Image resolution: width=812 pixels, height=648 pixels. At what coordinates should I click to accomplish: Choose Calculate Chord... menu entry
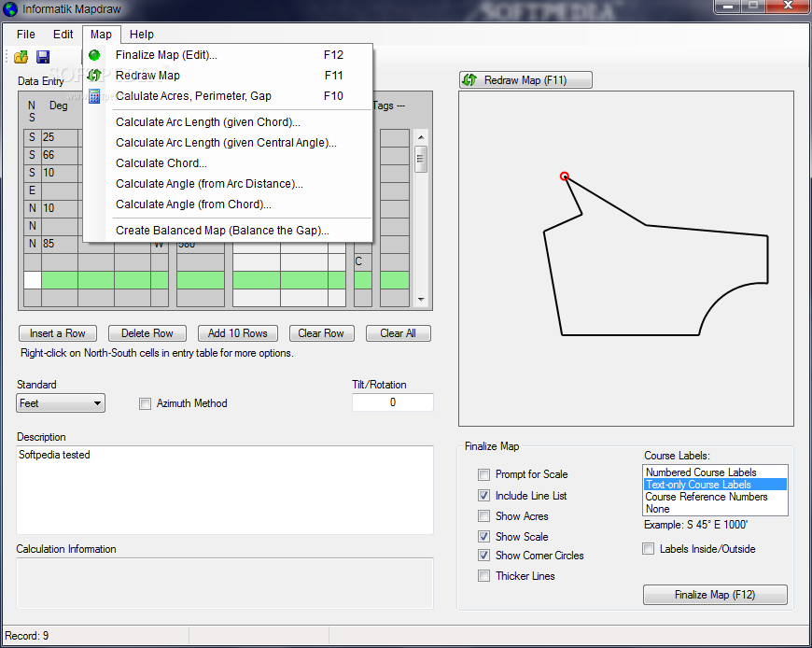tap(228, 163)
